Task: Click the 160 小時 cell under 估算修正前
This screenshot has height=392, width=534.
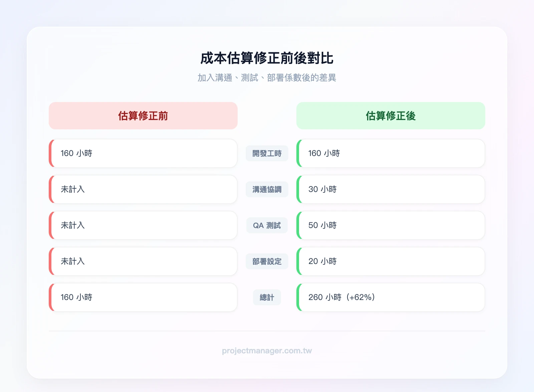Action: [143, 153]
